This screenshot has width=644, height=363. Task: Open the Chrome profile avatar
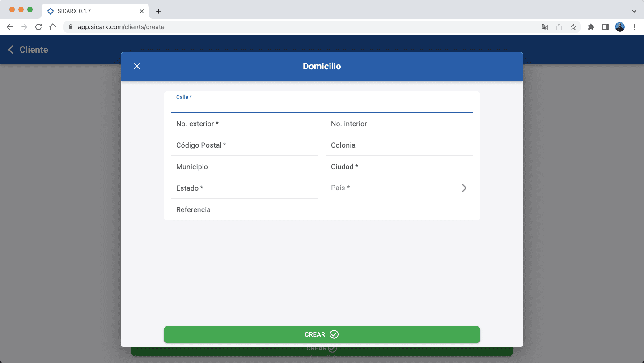tap(619, 27)
